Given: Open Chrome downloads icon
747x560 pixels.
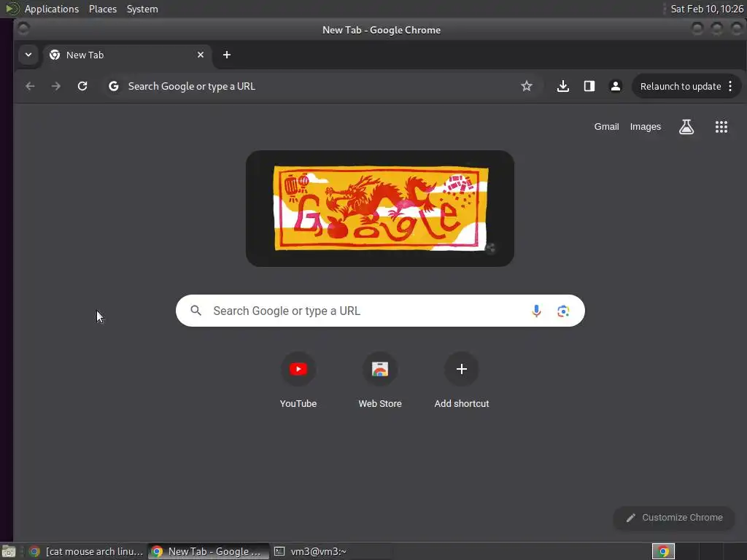Looking at the screenshot, I should click(563, 86).
